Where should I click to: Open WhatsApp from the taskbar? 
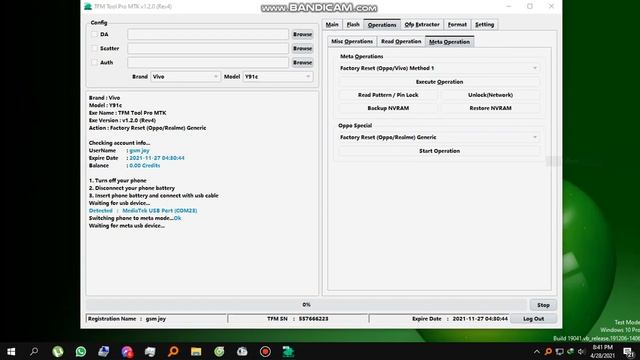[81, 351]
